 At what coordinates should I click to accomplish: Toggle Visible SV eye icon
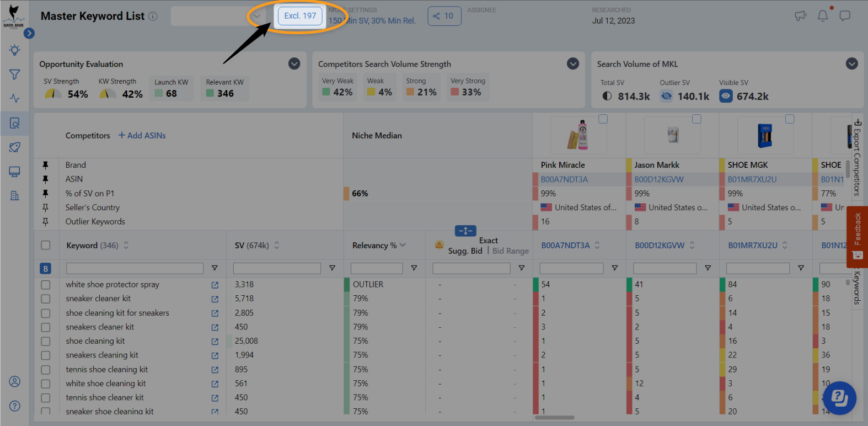click(x=726, y=96)
